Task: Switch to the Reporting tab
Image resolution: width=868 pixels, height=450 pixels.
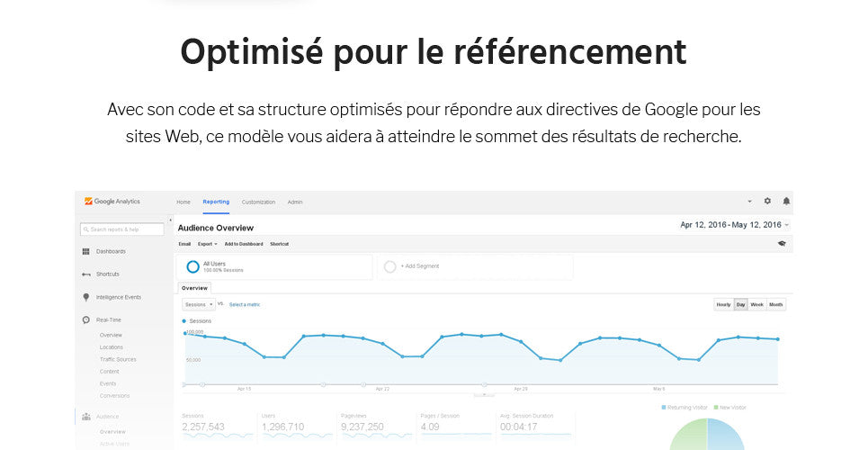Action: coord(216,202)
